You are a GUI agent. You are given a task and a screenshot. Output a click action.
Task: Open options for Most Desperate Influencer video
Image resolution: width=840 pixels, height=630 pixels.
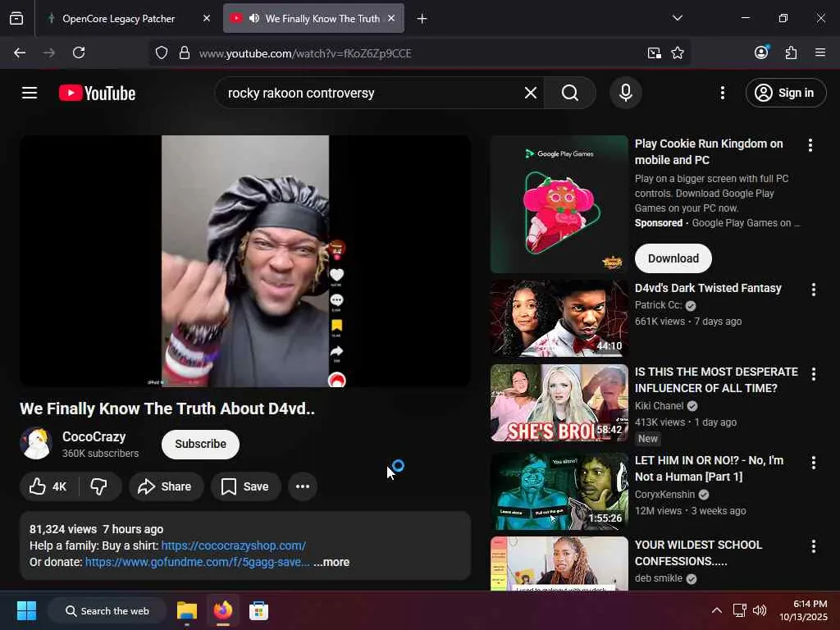tap(813, 374)
